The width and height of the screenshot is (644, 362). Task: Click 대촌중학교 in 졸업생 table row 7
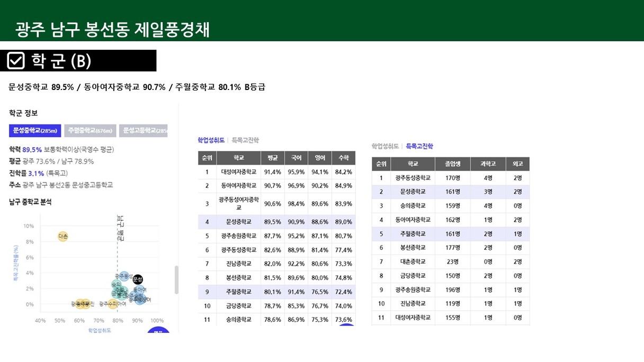click(413, 262)
